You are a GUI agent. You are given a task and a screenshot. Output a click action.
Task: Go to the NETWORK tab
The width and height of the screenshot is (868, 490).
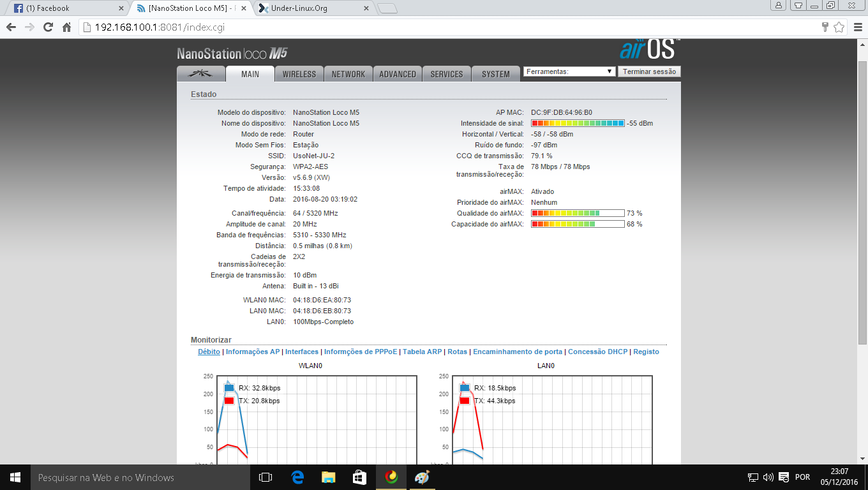(x=348, y=74)
